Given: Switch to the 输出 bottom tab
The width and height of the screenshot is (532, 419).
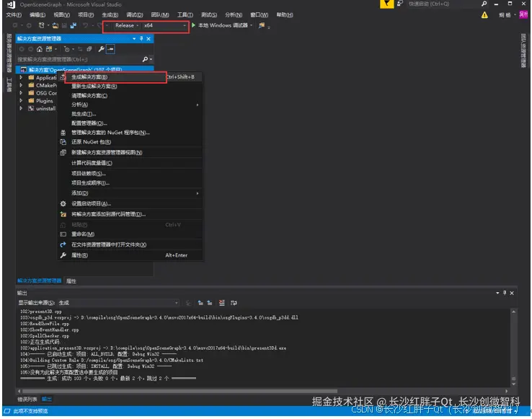Looking at the screenshot, I should (x=47, y=400).
